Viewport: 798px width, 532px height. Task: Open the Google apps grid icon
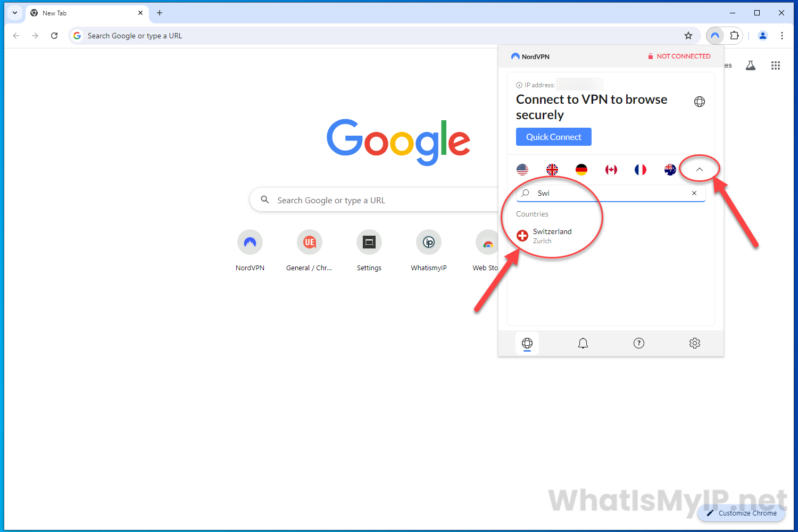point(776,65)
